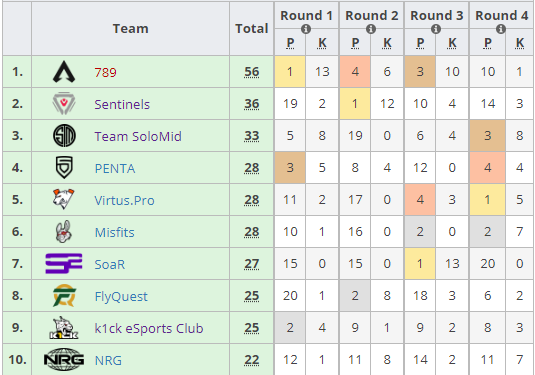Open the SoaR purple logo
The image size is (535, 375).
point(64,263)
